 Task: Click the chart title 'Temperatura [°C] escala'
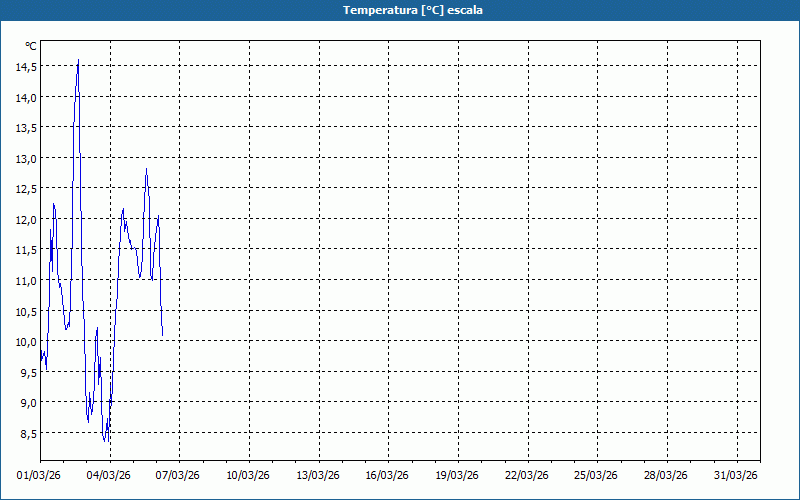tap(412, 10)
